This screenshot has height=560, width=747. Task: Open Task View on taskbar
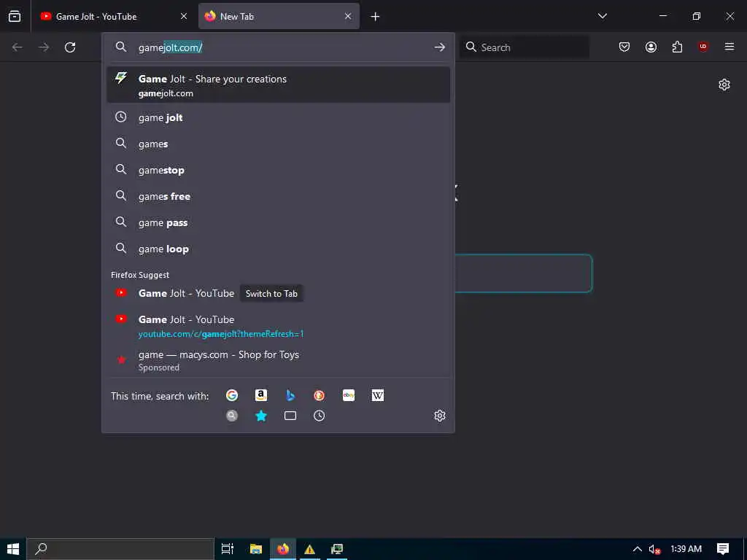click(228, 549)
